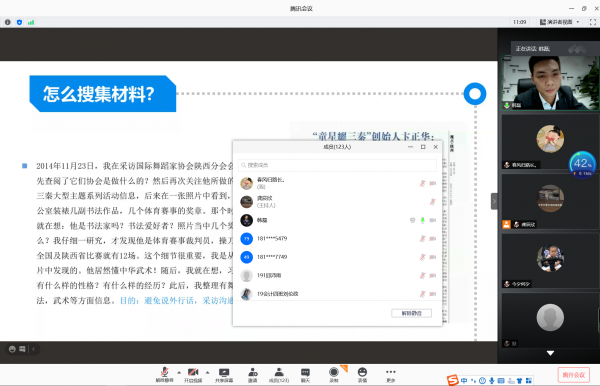Open the chat panel icon
Screen dimensions: 600x386
(x=305, y=375)
